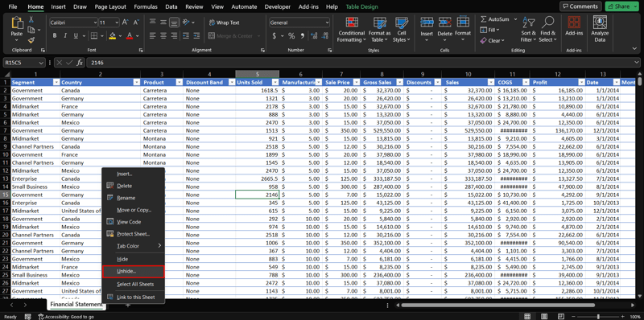
Task: Choose Insert... in the context menu
Action: pos(134,174)
